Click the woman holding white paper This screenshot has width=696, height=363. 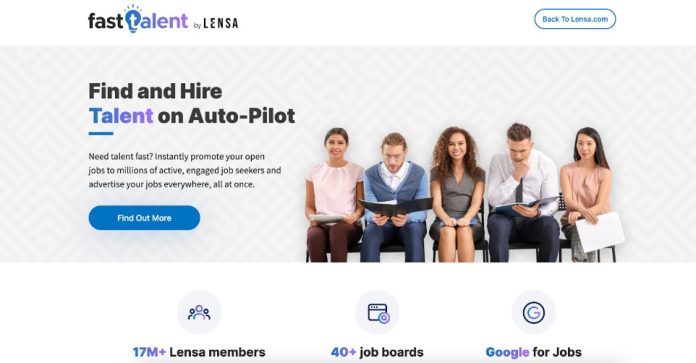[588, 195]
